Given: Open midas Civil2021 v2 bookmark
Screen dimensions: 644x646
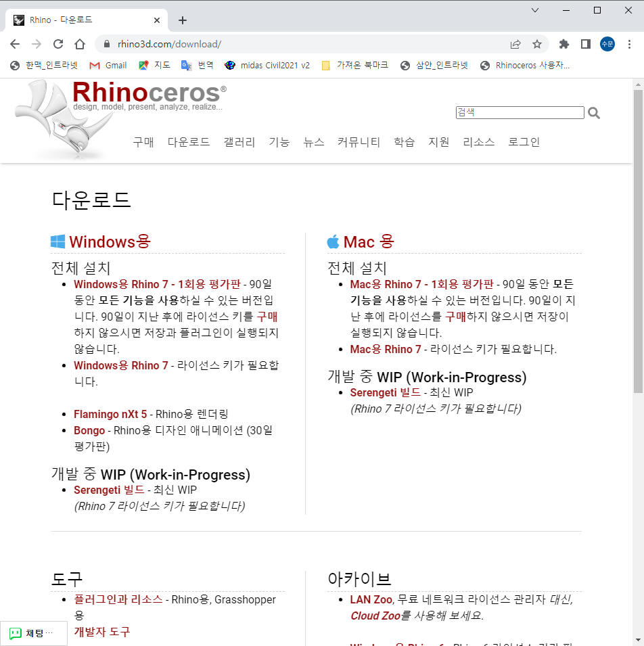Looking at the screenshot, I should [x=267, y=65].
